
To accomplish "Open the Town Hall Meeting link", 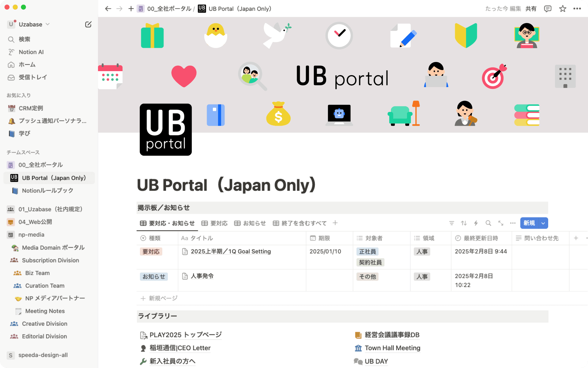I will pos(392,348).
